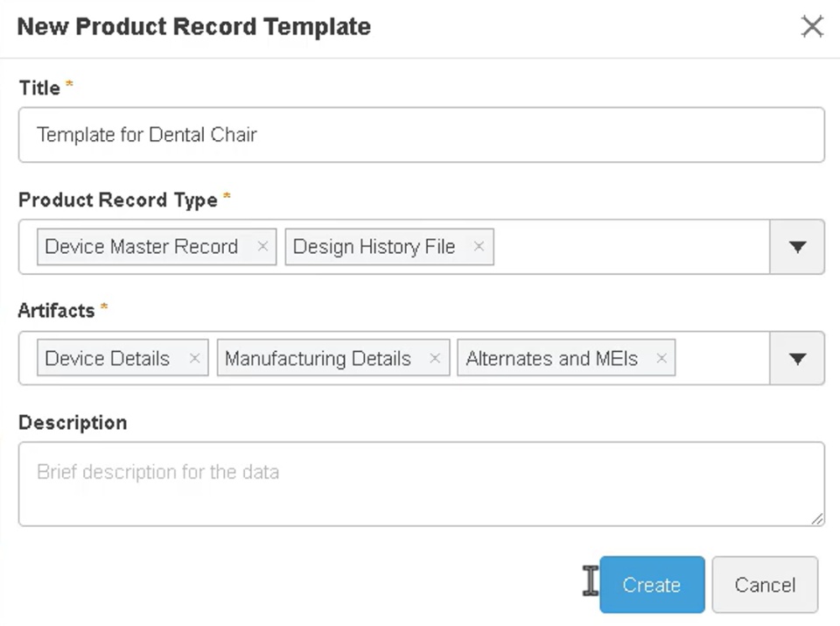Select the Design History File tag label

[x=374, y=247]
